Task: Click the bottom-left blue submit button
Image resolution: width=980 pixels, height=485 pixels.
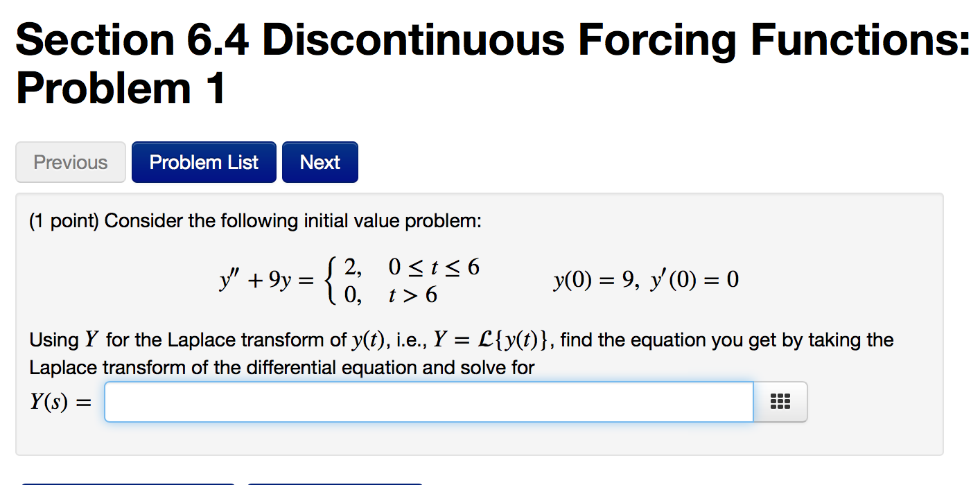Action: pos(128,483)
